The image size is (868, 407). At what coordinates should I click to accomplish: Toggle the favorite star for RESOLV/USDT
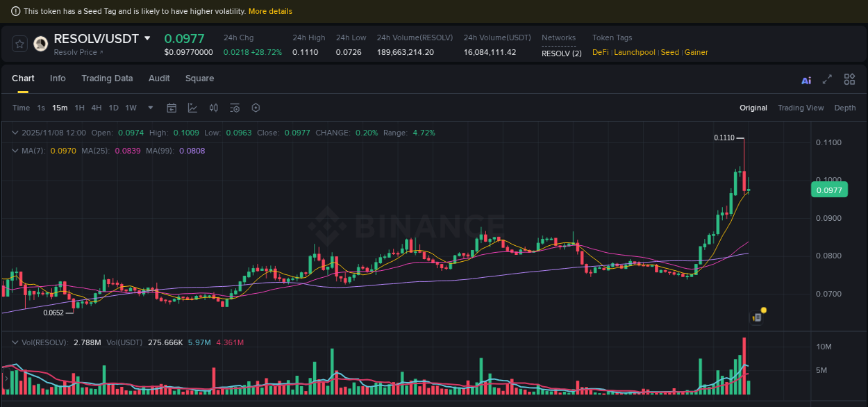point(19,43)
